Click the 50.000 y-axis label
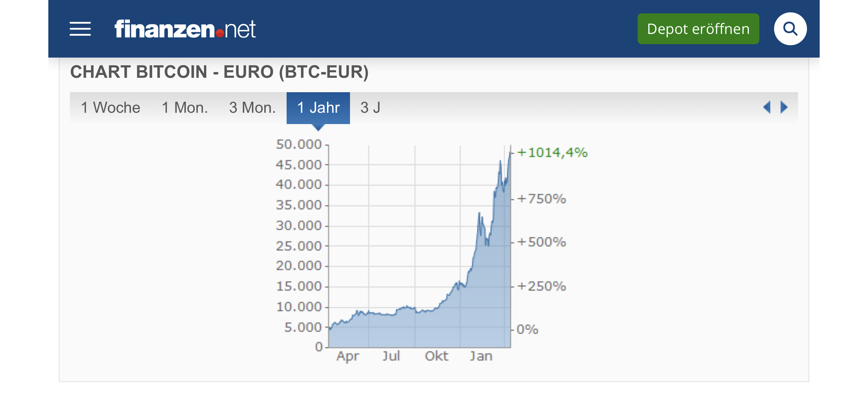The image size is (868, 401). (x=299, y=144)
